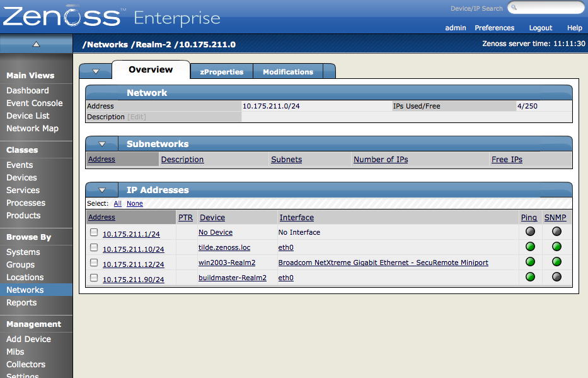Screen dimensions: 588x378
Task: Click green SNMP status for tilde.zenoss.loc
Action: pyautogui.click(x=556, y=247)
